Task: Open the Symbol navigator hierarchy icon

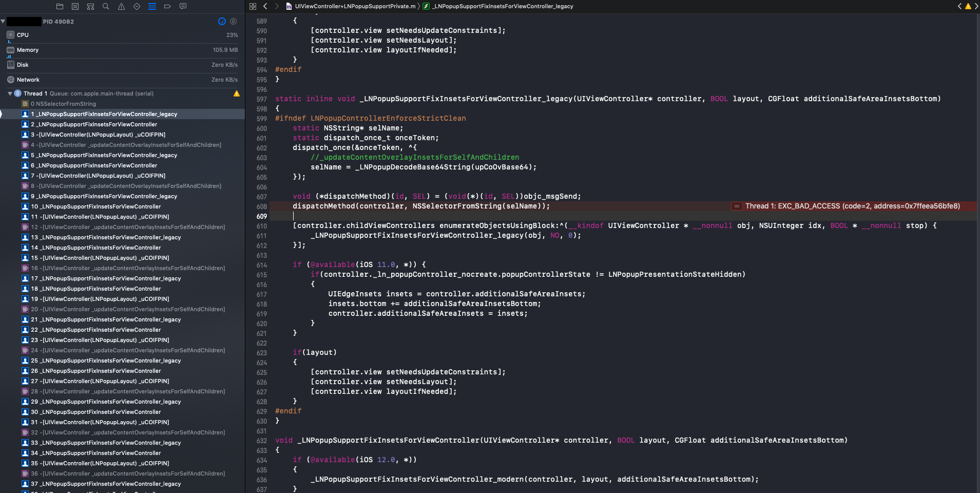Action: pos(90,6)
